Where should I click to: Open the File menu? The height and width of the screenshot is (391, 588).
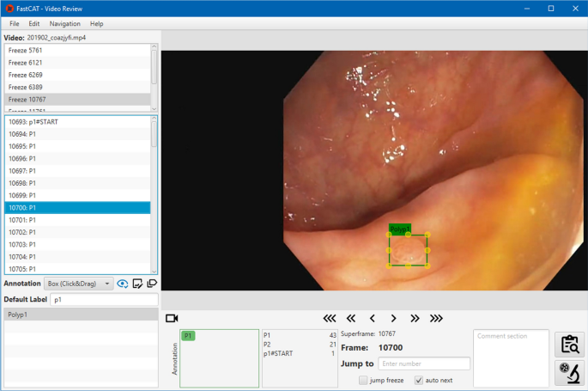(x=15, y=24)
